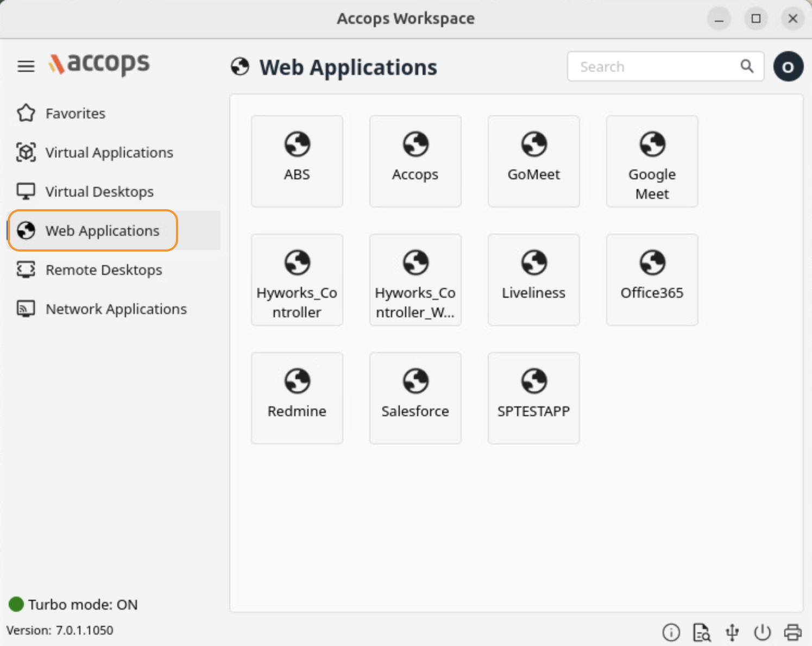The width and height of the screenshot is (812, 646).
Task: Open the printer icon in status bar
Action: 792,632
